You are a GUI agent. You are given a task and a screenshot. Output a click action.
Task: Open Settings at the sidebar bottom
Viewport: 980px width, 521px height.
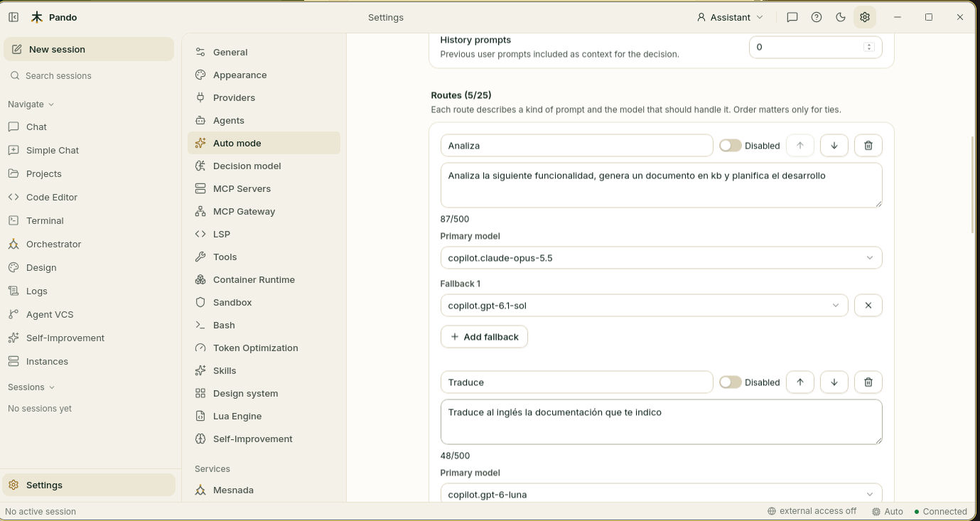click(89, 485)
